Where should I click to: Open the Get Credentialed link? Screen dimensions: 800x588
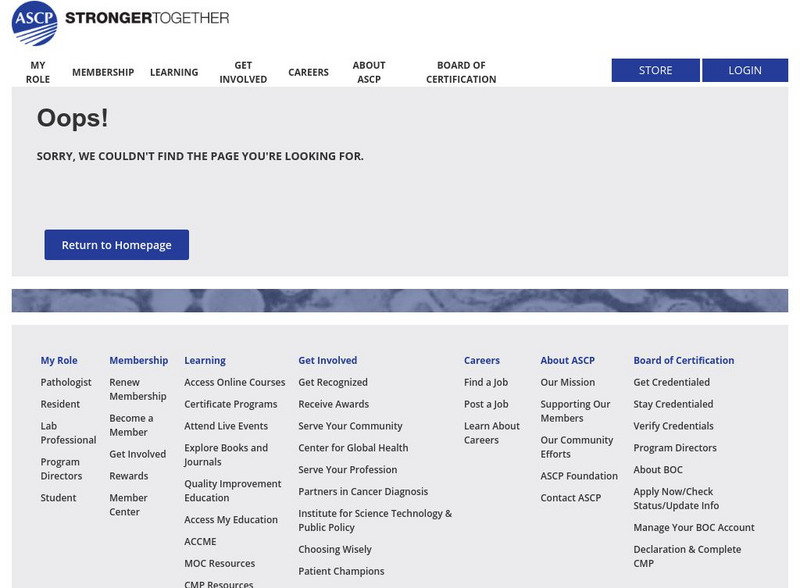pos(671,382)
